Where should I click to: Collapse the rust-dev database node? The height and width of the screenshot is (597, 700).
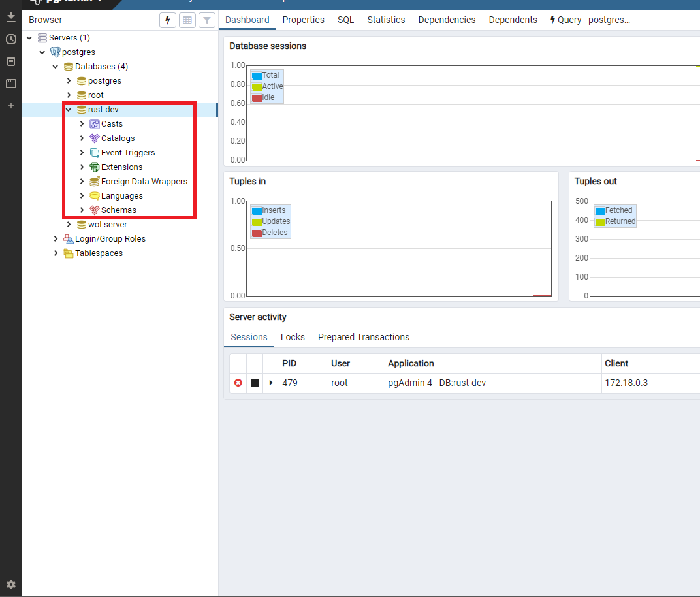(69, 109)
